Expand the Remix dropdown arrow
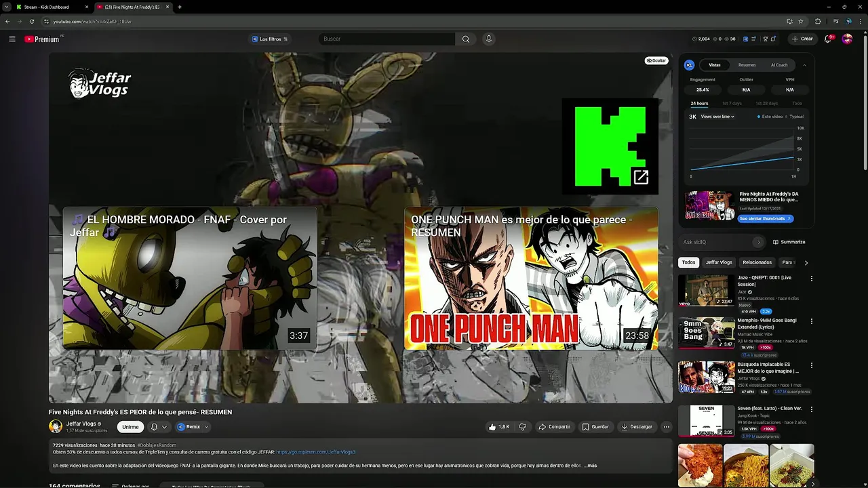 [206, 427]
